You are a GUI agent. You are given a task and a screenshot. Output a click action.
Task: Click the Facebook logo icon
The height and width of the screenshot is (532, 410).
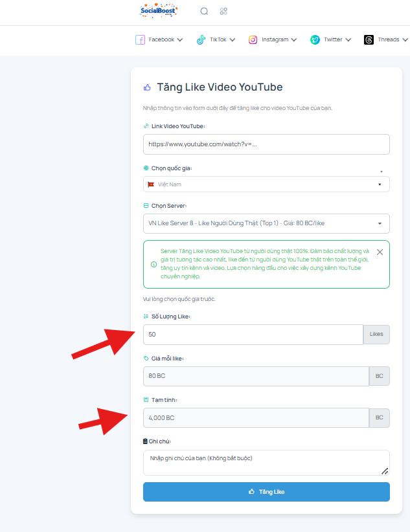(x=141, y=39)
